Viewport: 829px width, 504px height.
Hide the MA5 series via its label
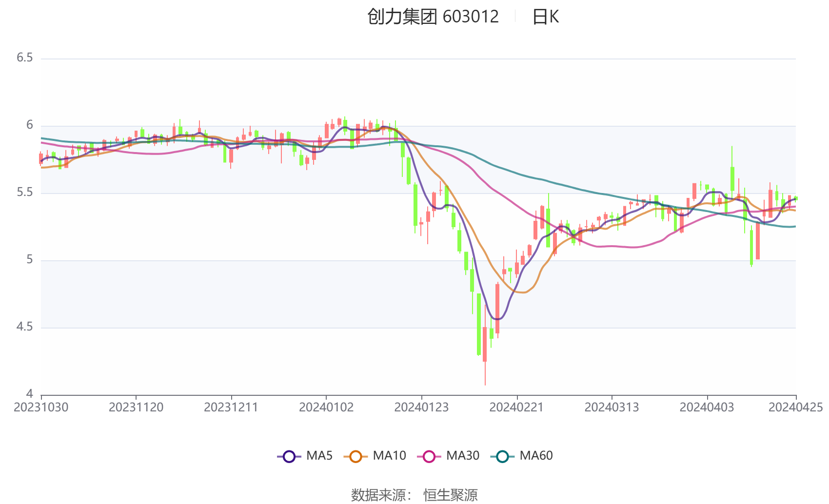click(319, 456)
